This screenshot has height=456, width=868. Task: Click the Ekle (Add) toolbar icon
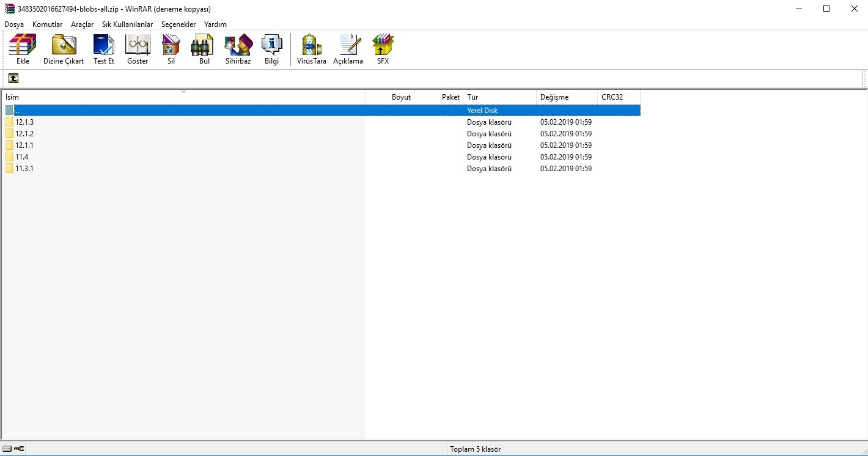click(x=23, y=49)
